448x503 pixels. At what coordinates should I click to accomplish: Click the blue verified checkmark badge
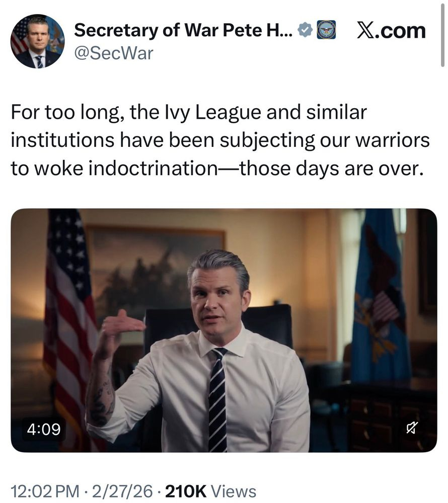click(305, 31)
